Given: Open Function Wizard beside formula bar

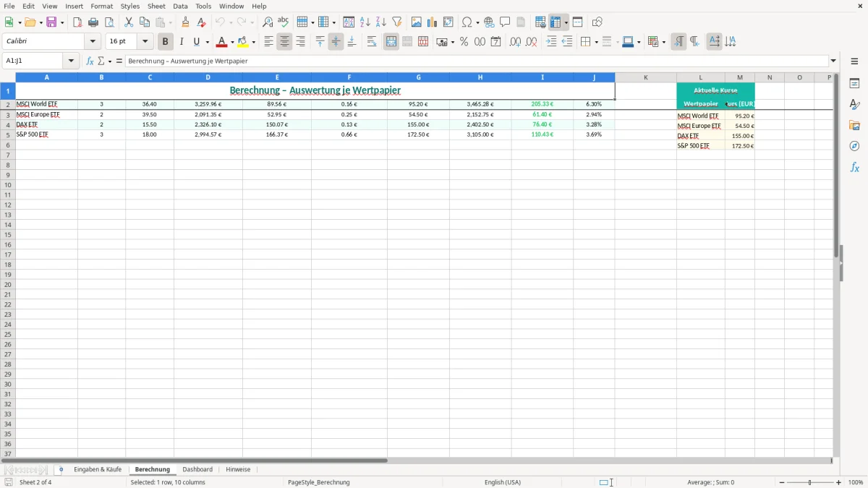Looking at the screenshot, I should [x=90, y=61].
